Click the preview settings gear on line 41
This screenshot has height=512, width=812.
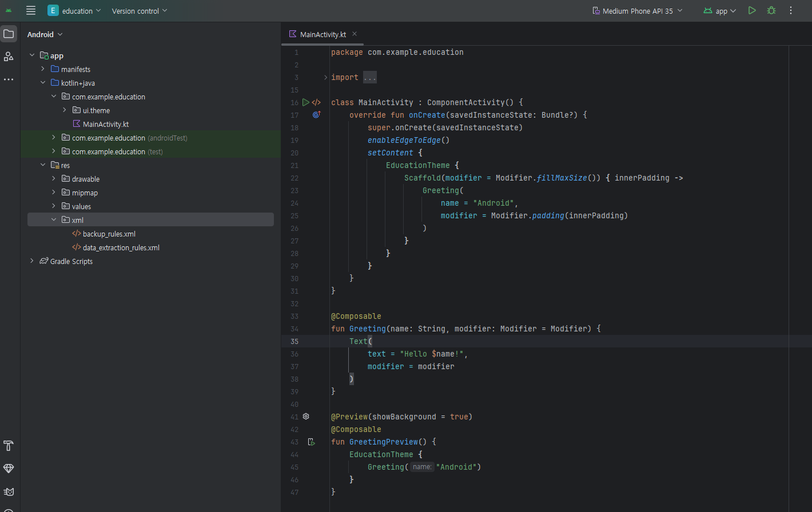point(306,417)
